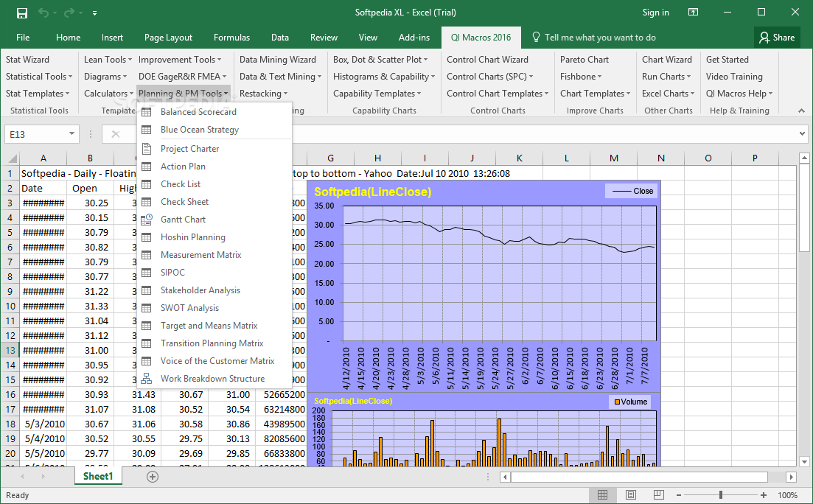813x504 pixels.
Task: Click zoom out minus button
Action: click(x=679, y=495)
